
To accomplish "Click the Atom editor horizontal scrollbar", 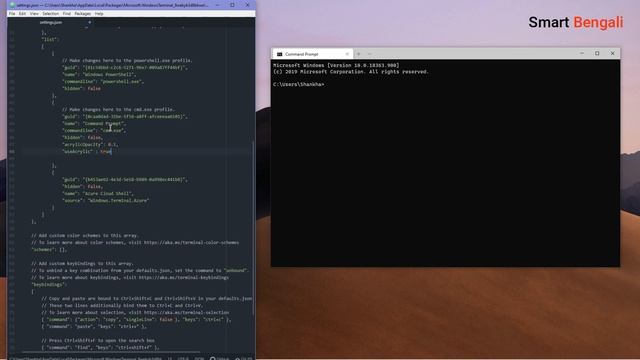I will coord(111,352).
